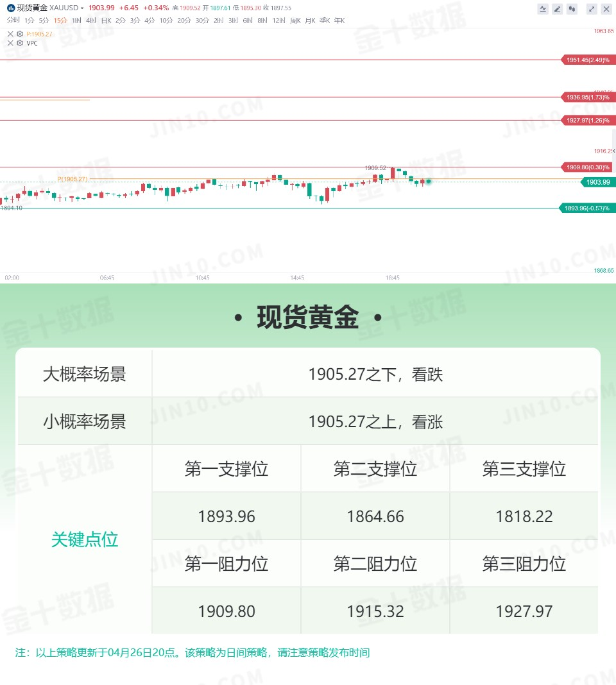The height and width of the screenshot is (685, 616).
Task: Switch to 周K timeframe
Action: (295, 21)
